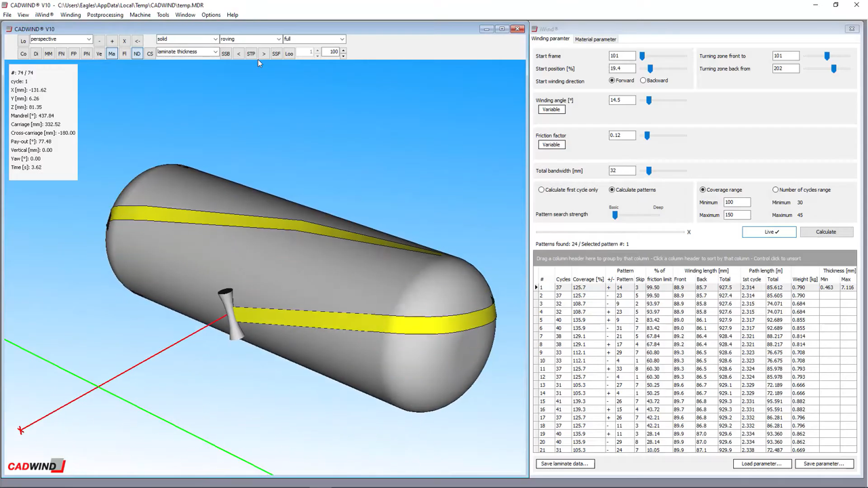Image resolution: width=868 pixels, height=488 pixels.
Task: Toggle the Ve toolbar button
Action: (x=99, y=54)
